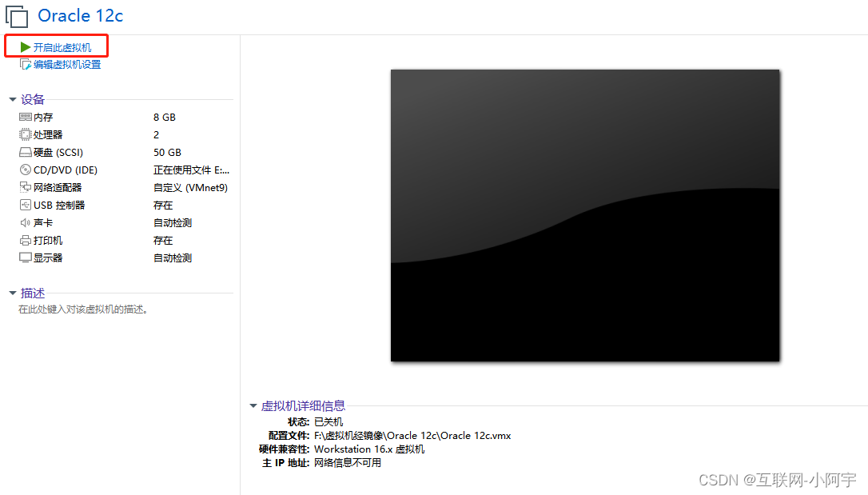Collapse the 虚拟机详细信息 details section

253,406
